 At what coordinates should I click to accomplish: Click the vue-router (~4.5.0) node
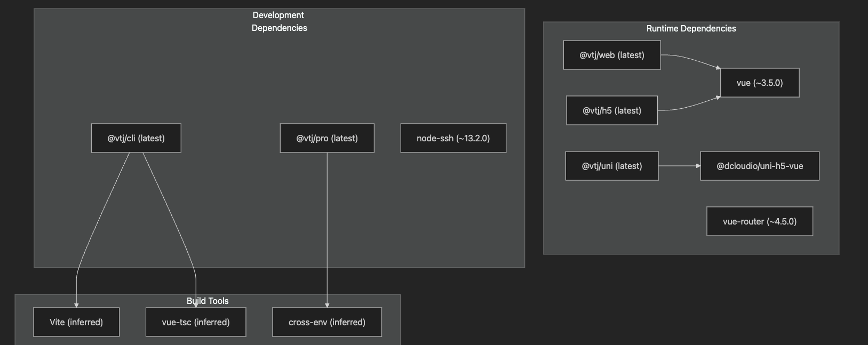click(x=760, y=221)
